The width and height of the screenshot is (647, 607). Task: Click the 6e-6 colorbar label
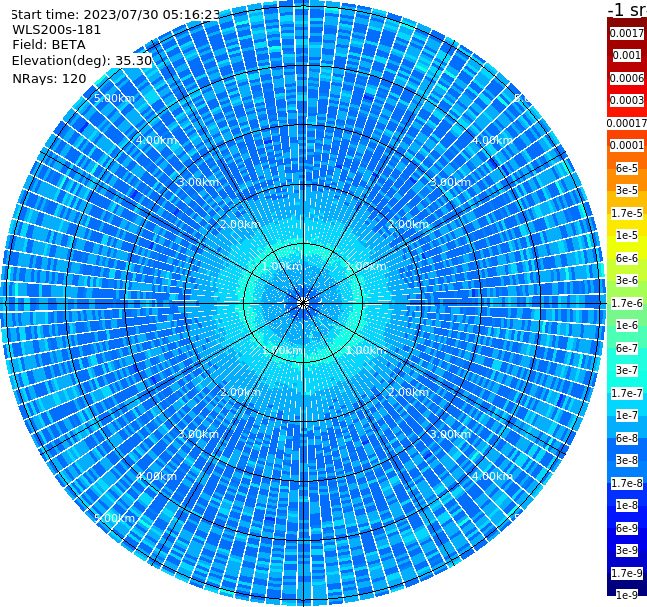[x=627, y=258]
